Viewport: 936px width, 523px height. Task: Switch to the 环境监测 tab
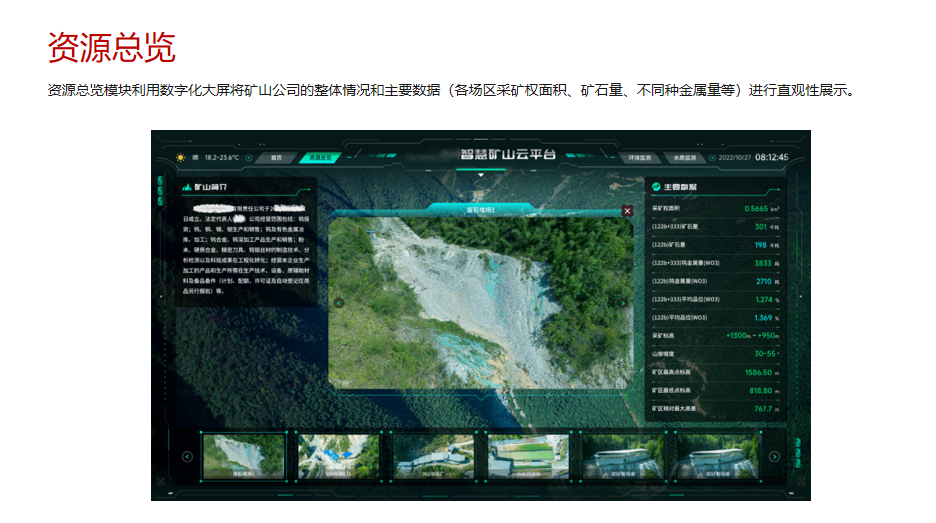[640, 157]
